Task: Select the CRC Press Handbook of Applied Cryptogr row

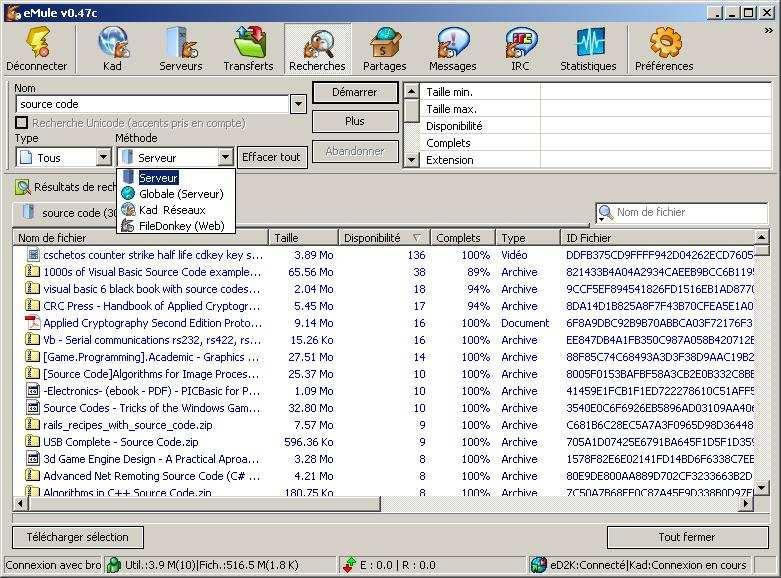Action: coord(384,306)
